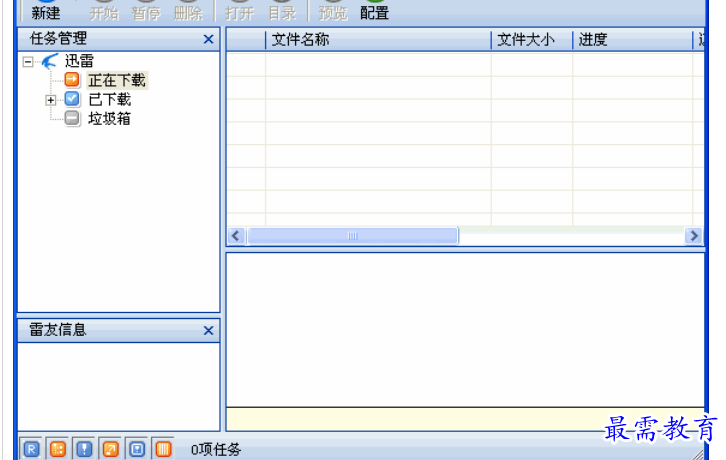726x460 pixels.
Task: Sort by the 文件大小 column header
Action: (x=532, y=40)
